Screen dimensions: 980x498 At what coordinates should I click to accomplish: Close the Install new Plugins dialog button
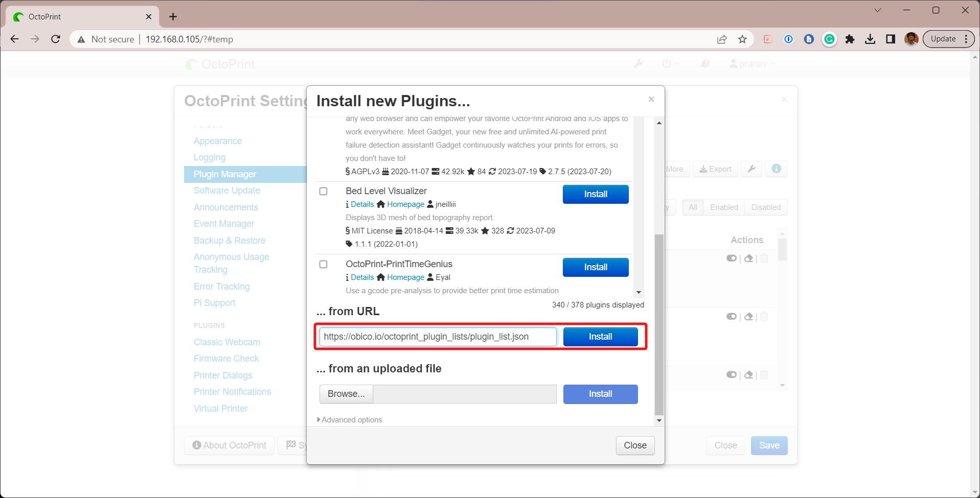635,445
